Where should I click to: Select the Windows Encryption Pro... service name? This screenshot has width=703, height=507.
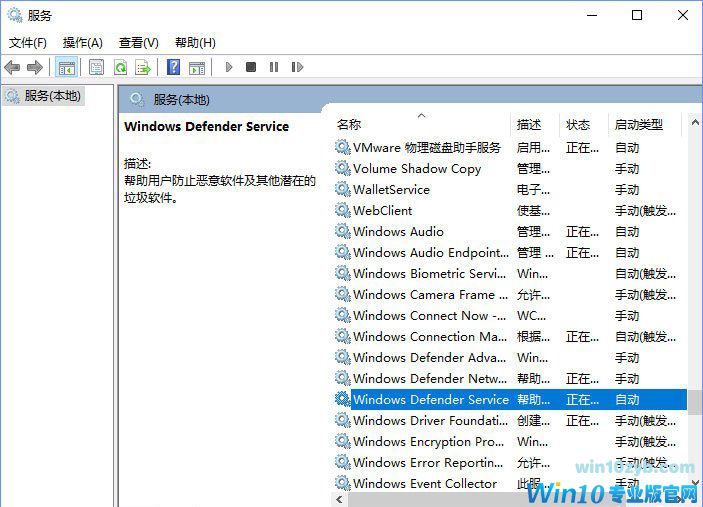429,442
